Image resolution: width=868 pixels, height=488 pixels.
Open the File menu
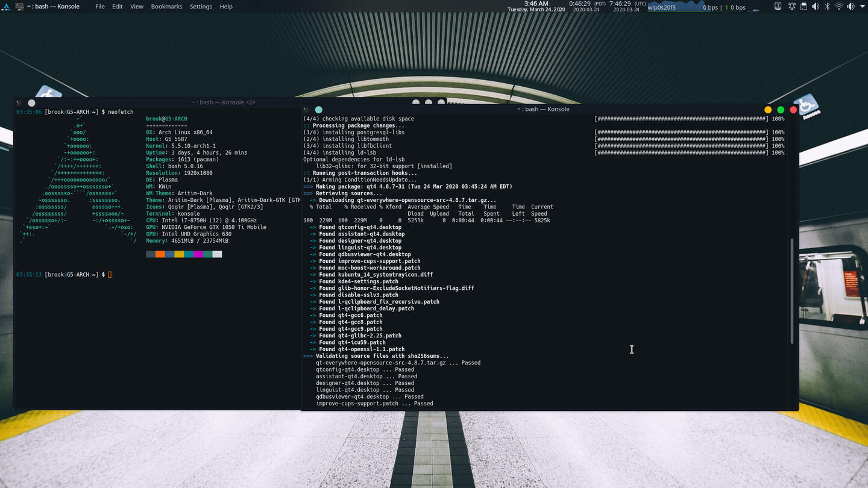click(x=100, y=7)
